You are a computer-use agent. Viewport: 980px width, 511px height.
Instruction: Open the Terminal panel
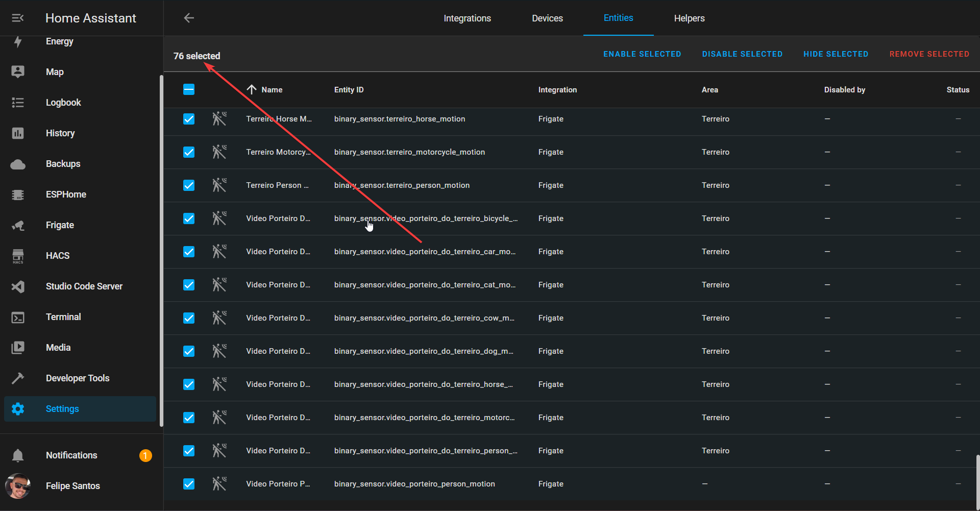pos(63,317)
